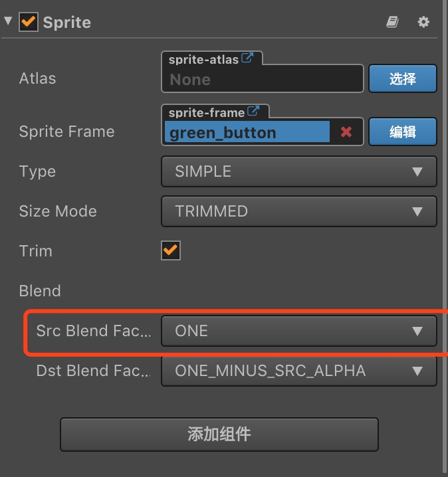
Task: Open the Sprite component help documentation icon
Action: click(x=392, y=22)
